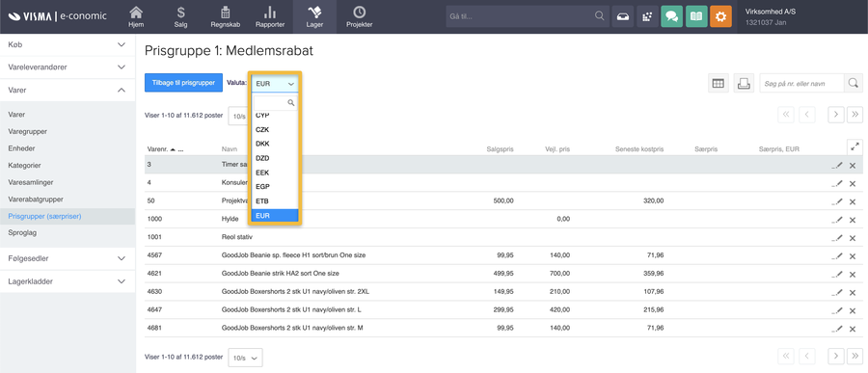868x373 pixels.
Task: Open Varer link in sidebar submenu
Action: [x=16, y=115]
